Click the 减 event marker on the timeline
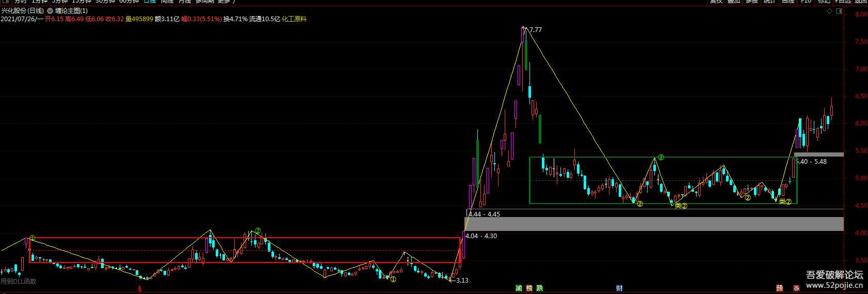 click(x=519, y=288)
